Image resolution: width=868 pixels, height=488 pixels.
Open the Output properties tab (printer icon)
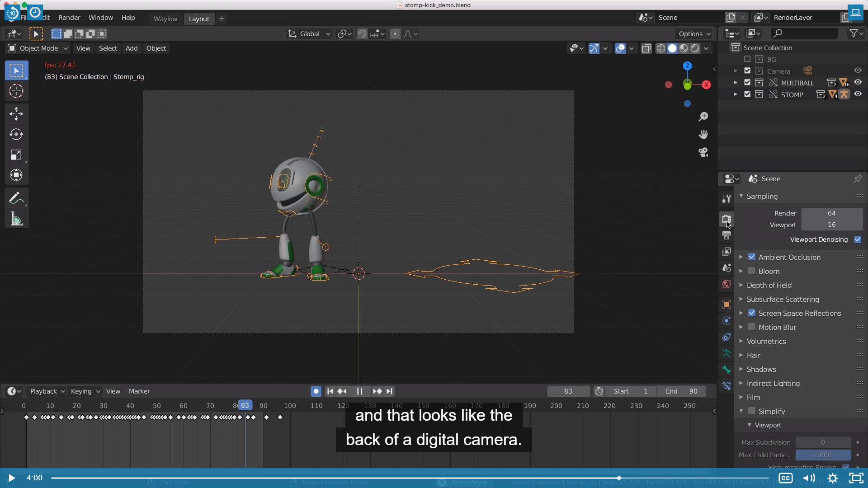tap(726, 235)
